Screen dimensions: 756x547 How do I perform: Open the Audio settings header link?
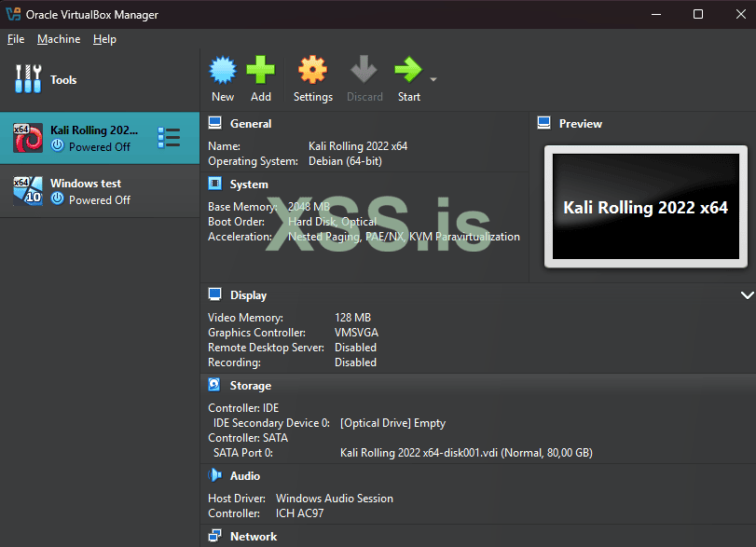coord(245,476)
